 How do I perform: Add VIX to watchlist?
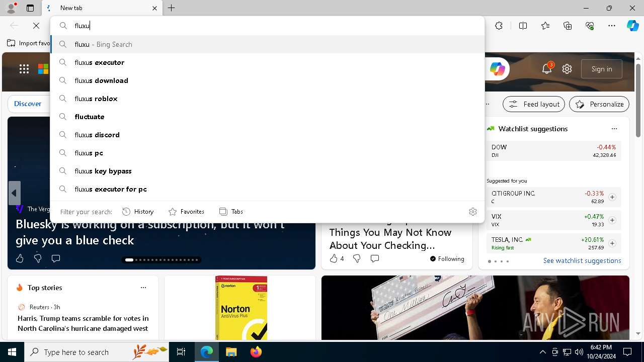[612, 220]
